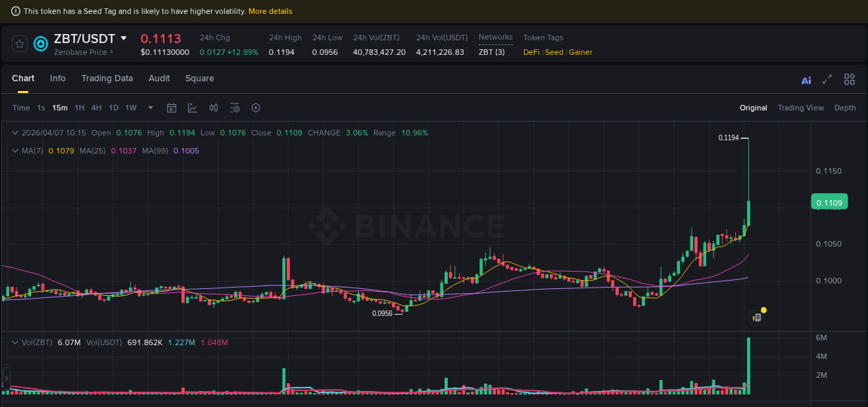Viewport: 868px width, 407px height.
Task: Open the go-to-date calendar tool
Action: pyautogui.click(x=172, y=108)
